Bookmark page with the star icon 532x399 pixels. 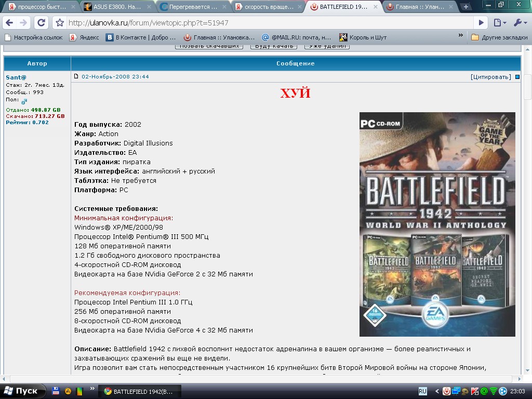[x=60, y=23]
